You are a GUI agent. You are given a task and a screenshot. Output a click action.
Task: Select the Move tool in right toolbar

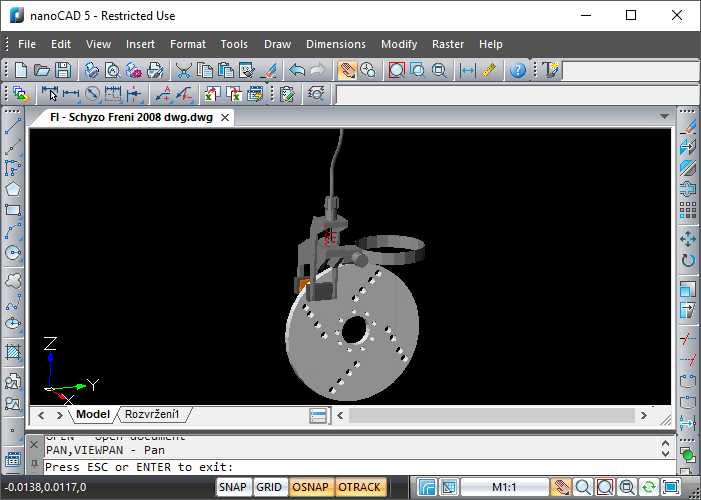click(687, 239)
